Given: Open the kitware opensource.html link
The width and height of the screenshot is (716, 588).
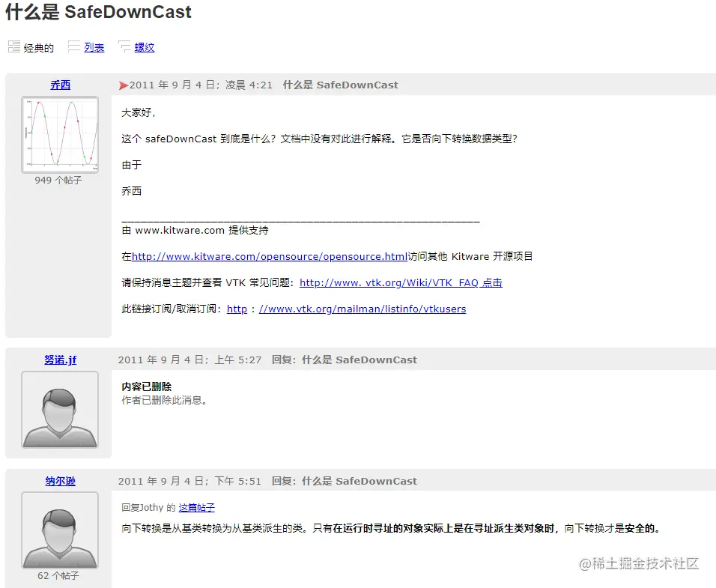Looking at the screenshot, I should coord(270,257).
